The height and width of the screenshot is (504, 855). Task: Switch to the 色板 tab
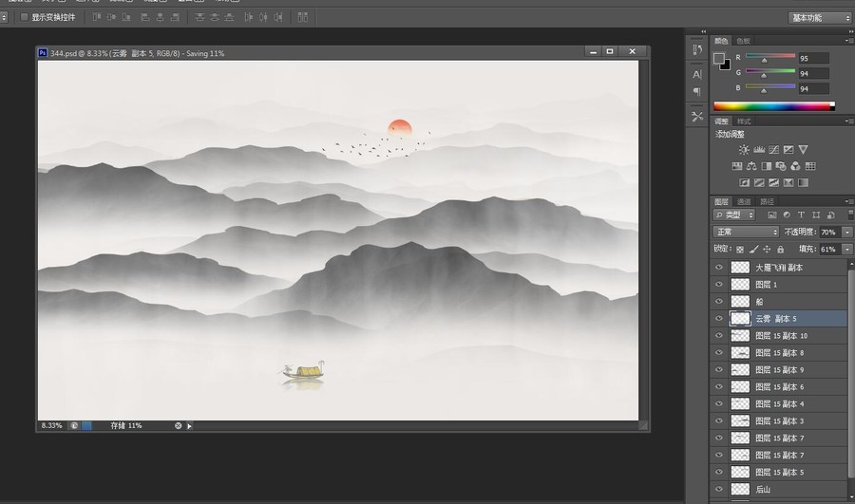coord(743,41)
